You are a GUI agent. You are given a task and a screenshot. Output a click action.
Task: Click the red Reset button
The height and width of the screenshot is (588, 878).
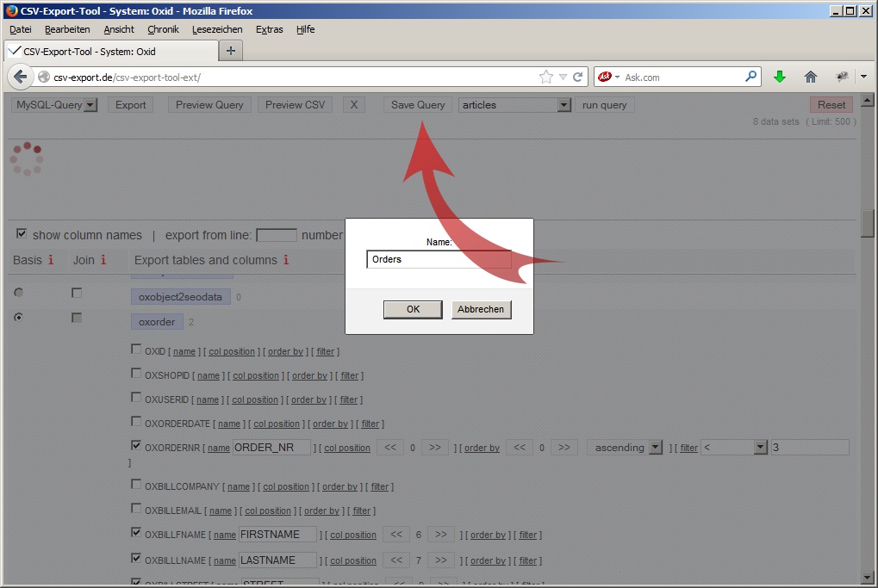coord(831,105)
